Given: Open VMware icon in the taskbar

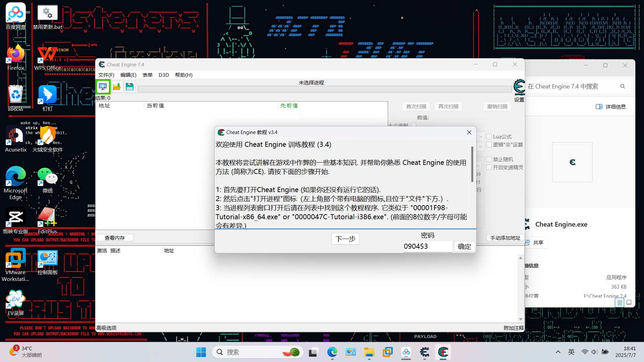Looking at the screenshot, I should [387, 352].
